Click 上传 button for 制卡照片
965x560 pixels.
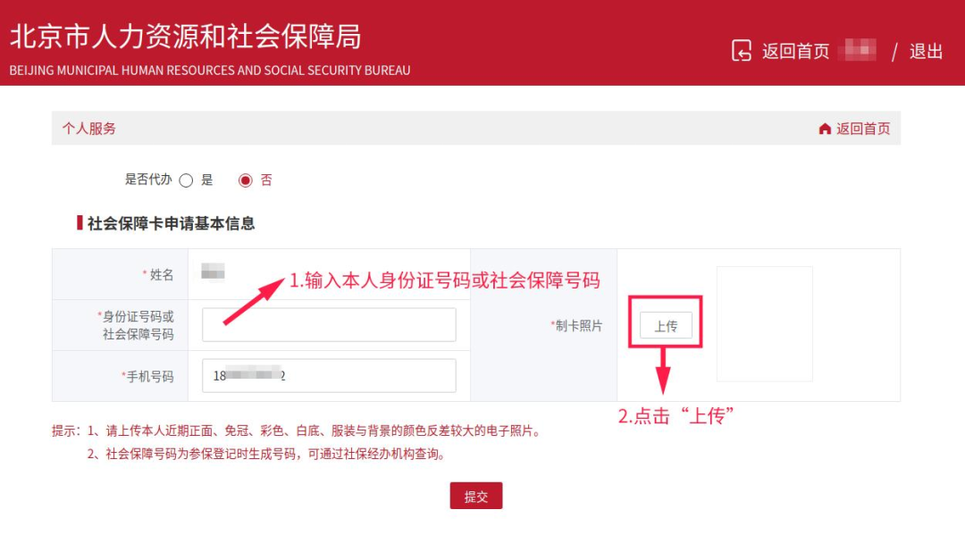point(666,325)
